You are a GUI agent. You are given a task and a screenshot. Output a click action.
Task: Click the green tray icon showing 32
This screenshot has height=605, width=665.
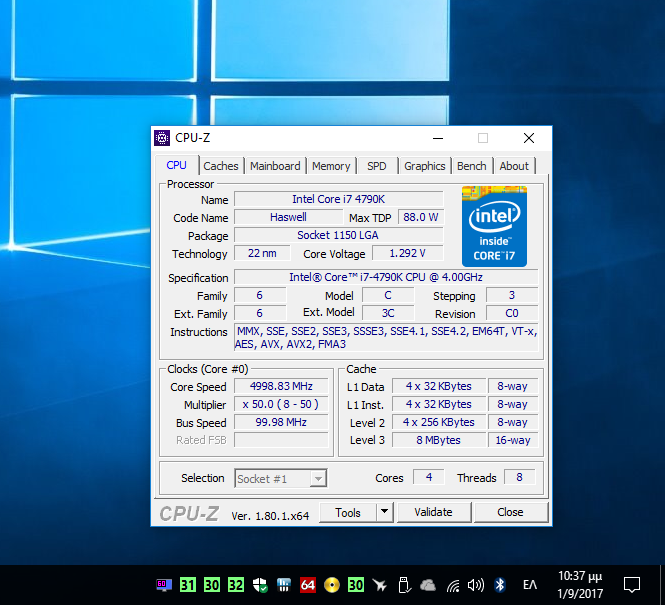point(236,585)
